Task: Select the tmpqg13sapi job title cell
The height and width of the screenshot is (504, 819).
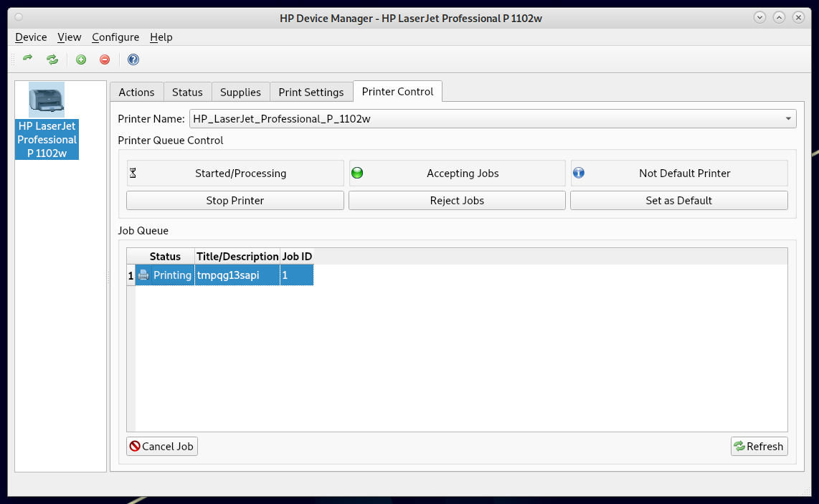Action: click(237, 275)
